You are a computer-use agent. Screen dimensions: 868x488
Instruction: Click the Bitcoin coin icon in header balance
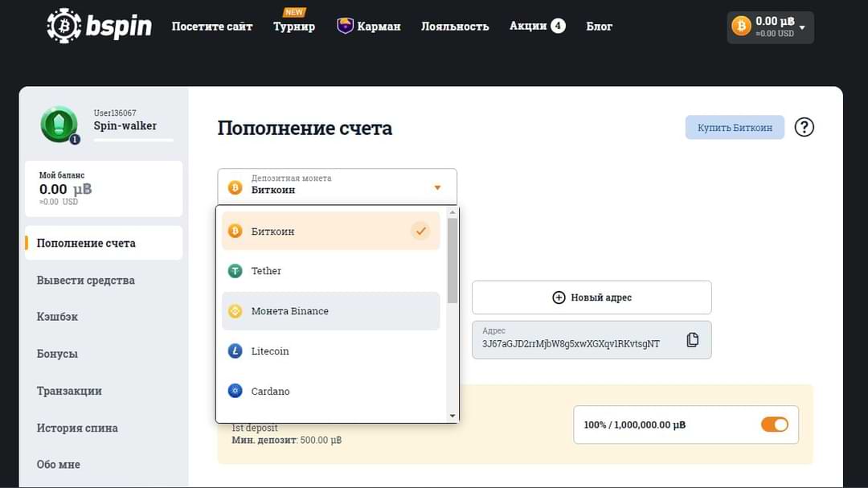coord(741,26)
